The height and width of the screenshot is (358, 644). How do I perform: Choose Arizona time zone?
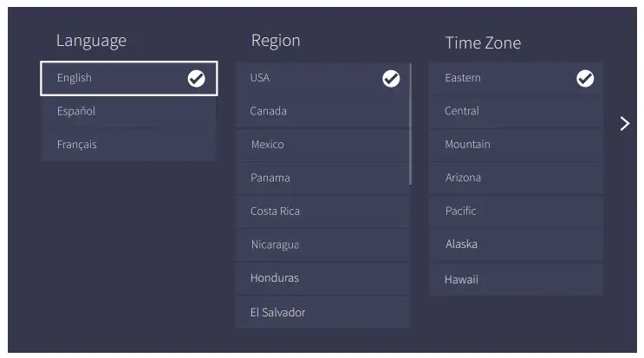pos(516,178)
